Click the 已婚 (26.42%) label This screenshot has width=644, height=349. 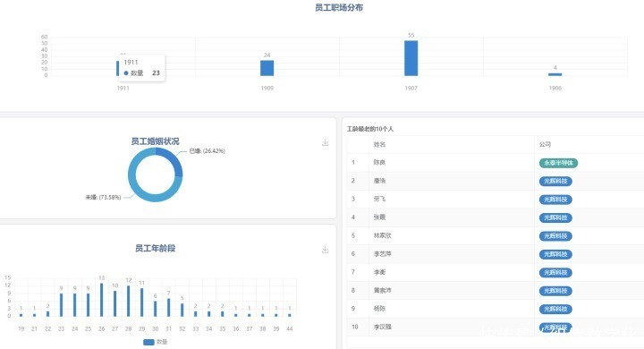(207, 151)
